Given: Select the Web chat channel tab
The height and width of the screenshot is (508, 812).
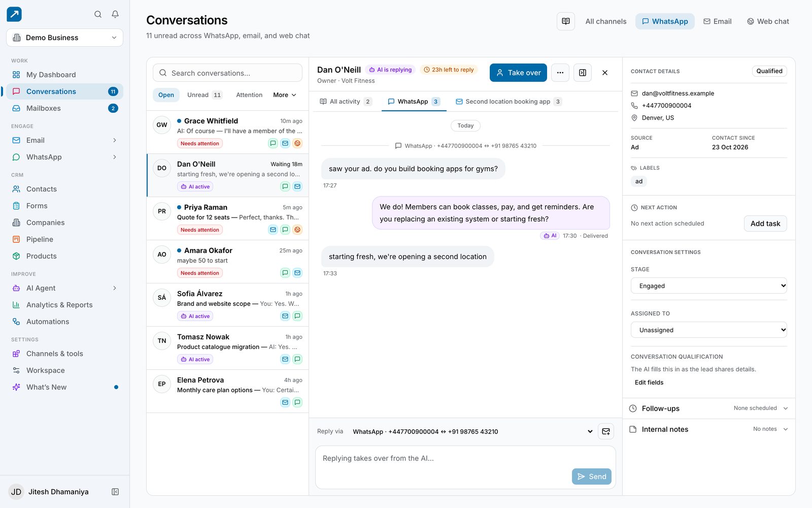Looking at the screenshot, I should pyautogui.click(x=768, y=21).
